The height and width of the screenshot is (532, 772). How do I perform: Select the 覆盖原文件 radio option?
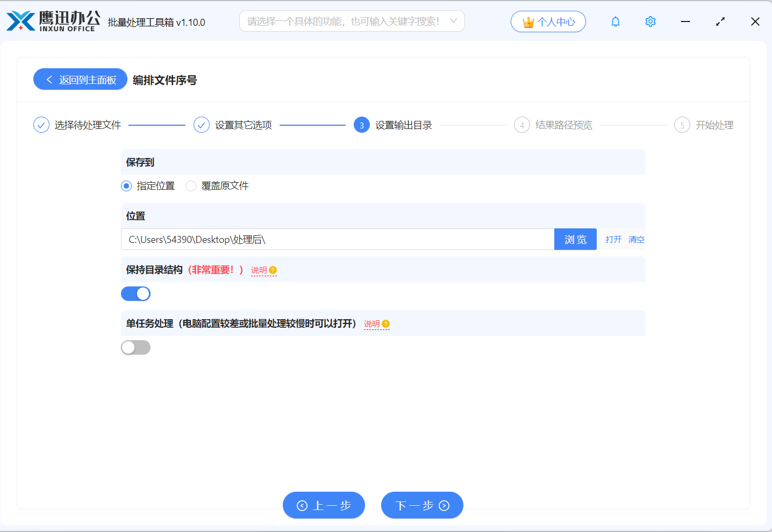click(191, 185)
